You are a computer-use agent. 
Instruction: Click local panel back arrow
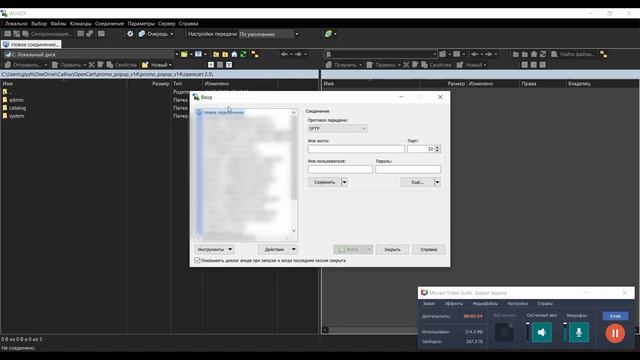pyautogui.click(x=284, y=54)
